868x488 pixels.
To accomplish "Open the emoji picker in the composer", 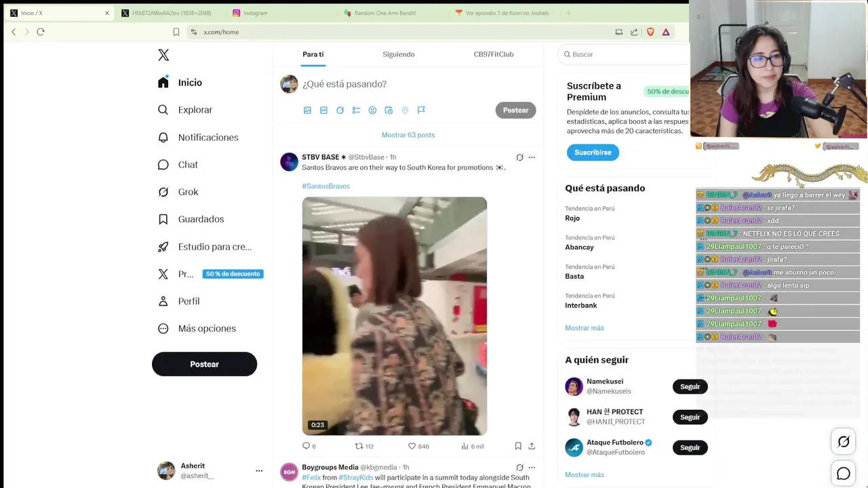I will pos(372,110).
